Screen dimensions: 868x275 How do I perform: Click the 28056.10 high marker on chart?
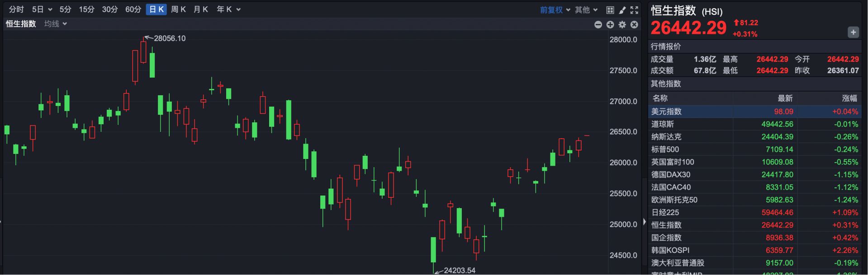point(170,38)
